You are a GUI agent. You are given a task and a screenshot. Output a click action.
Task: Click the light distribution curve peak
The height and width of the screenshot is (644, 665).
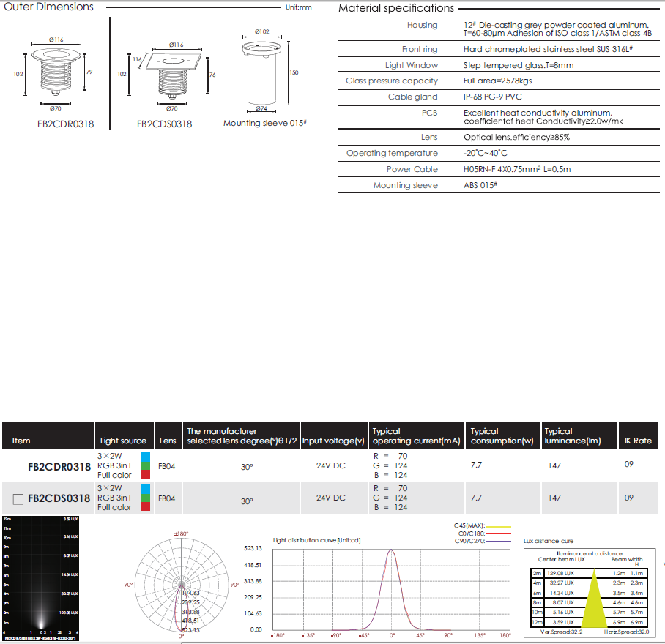click(392, 551)
